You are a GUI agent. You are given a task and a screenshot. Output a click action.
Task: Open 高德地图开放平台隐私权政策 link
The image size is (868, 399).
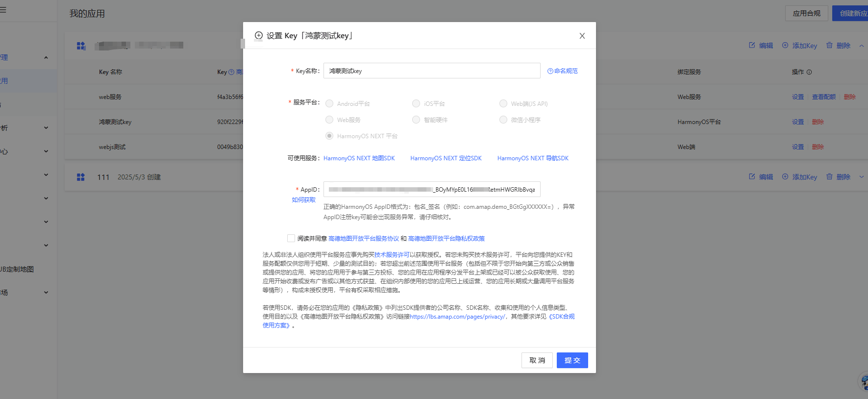point(446,239)
